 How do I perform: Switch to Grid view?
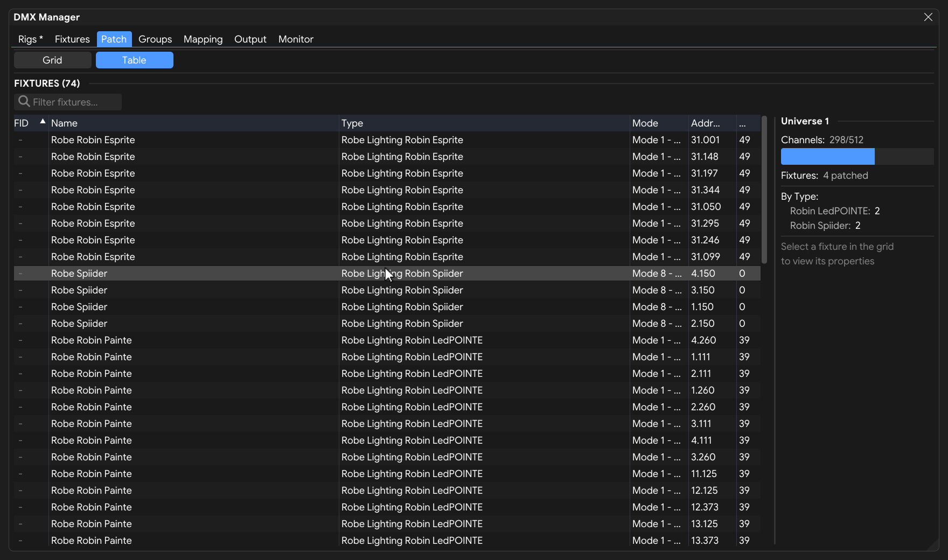point(52,60)
